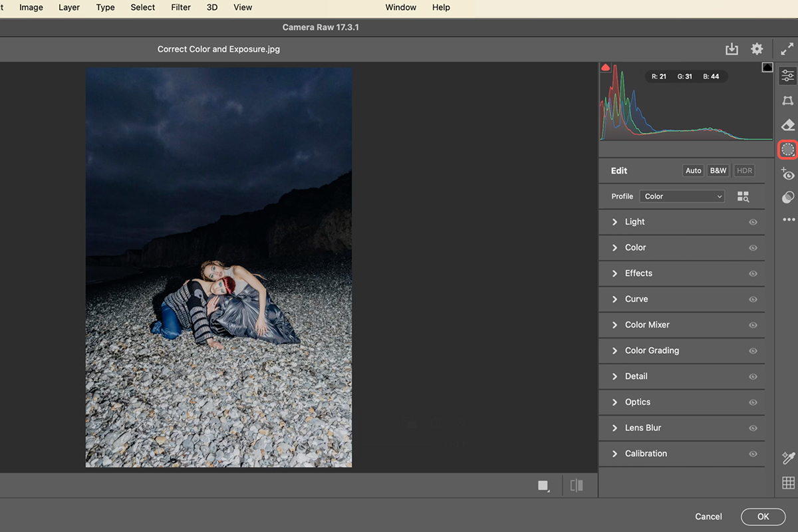Click the Auto adjustment button

(693, 171)
